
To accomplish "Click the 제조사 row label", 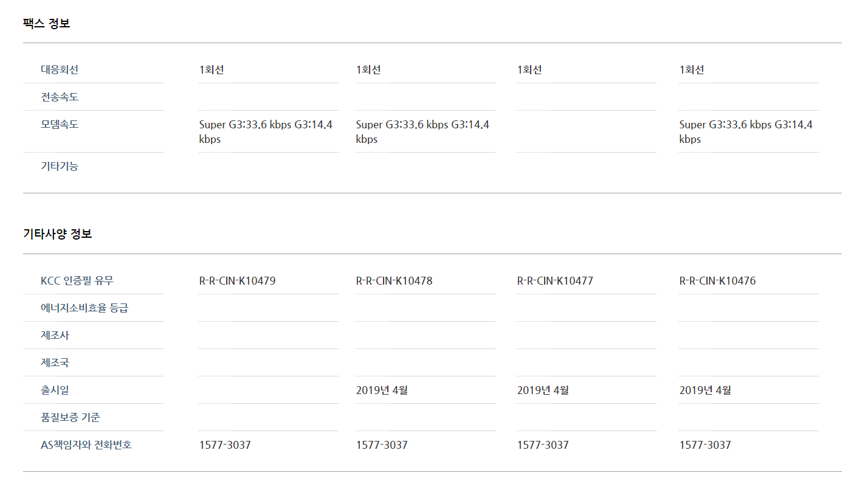I will pos(55,335).
